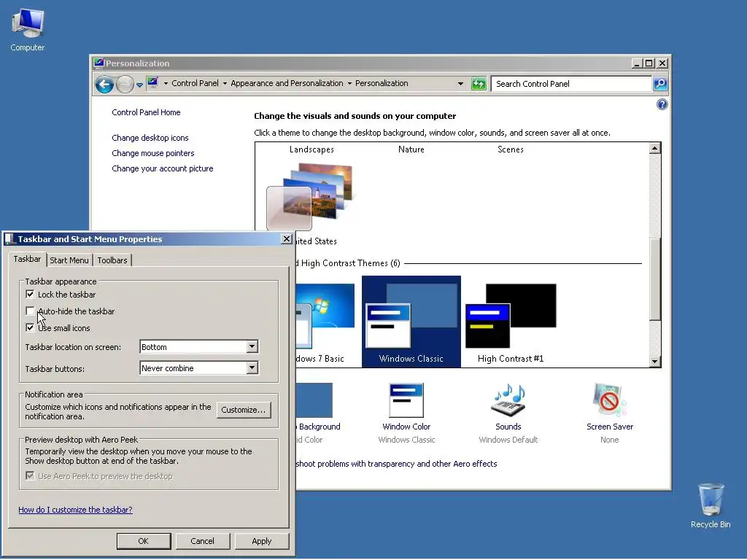The image size is (747, 560).
Task: Click the Personalization title bar icon
Action: pos(98,63)
